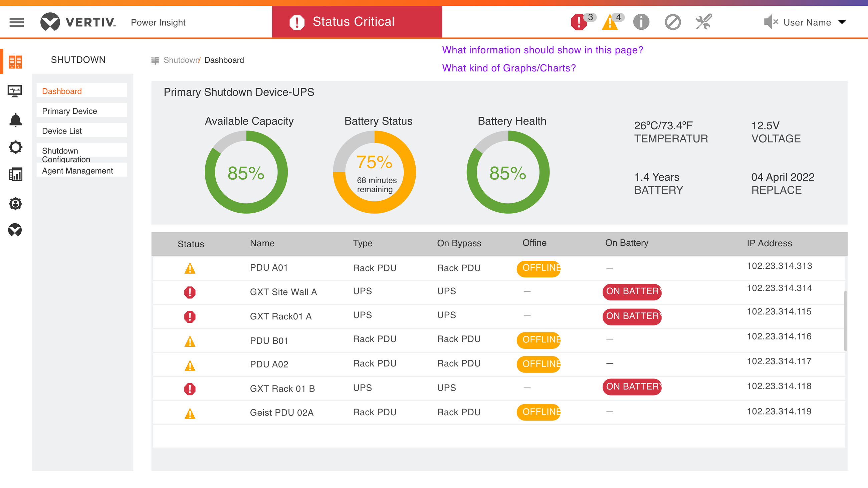Select Device List menu item
This screenshot has height=488, width=868.
point(81,131)
